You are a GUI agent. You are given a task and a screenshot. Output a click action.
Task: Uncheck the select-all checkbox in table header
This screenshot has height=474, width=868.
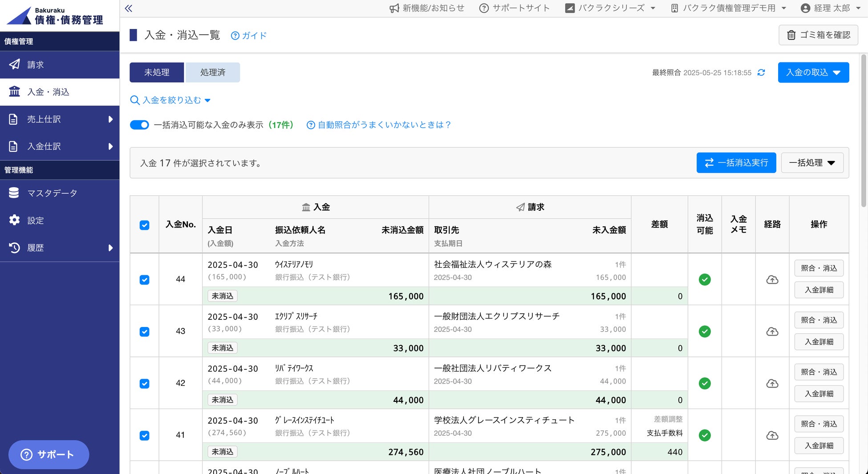tap(145, 225)
